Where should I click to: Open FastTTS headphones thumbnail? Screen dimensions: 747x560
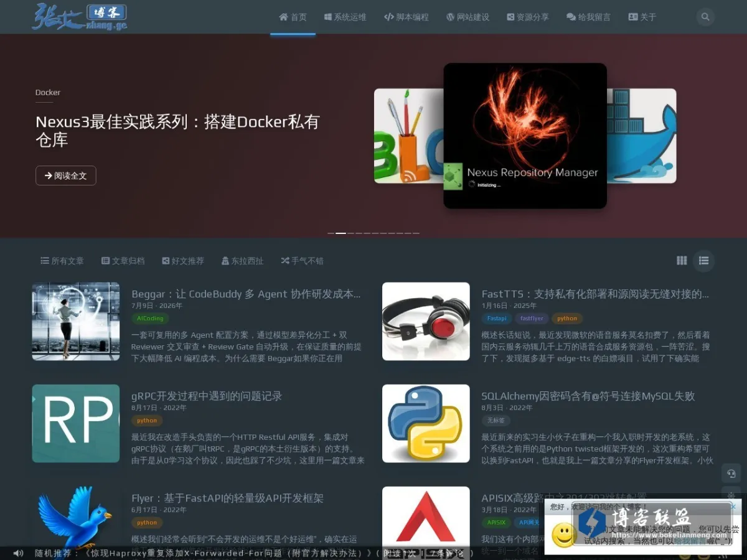coord(426,322)
